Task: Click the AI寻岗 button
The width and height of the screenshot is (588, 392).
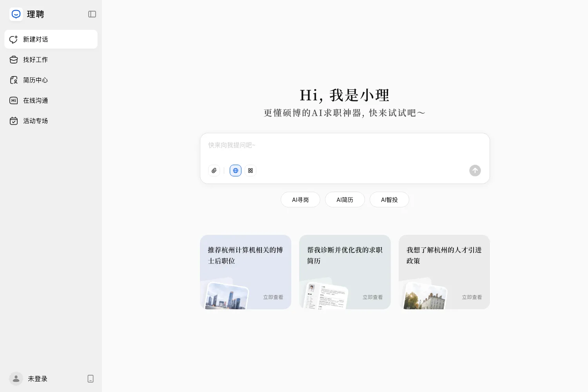Action: coord(300,200)
